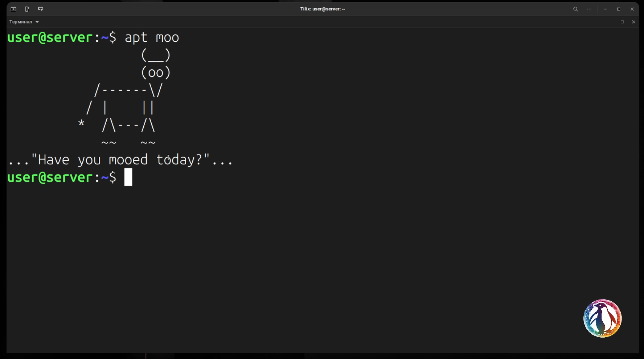This screenshot has width=644, height=359.
Task: Open the terminal search magnifier
Action: click(575, 9)
